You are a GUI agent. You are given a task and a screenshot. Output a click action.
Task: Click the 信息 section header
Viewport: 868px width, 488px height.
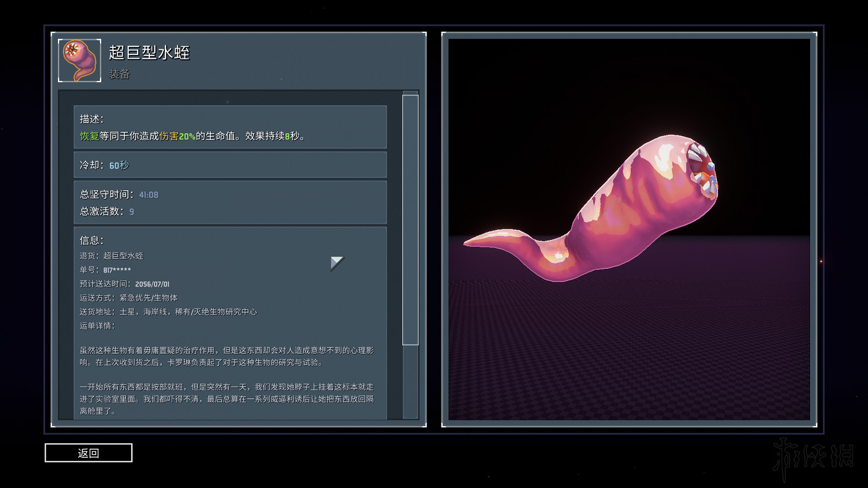click(x=91, y=240)
